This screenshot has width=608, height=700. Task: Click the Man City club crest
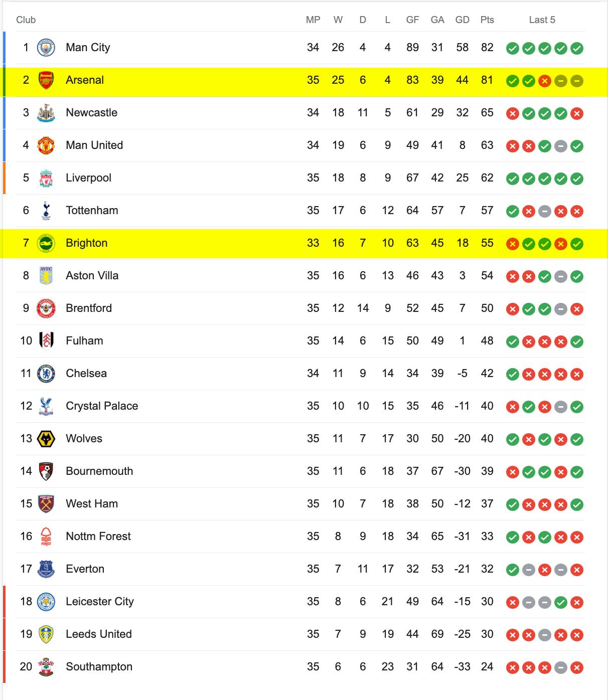click(46, 48)
